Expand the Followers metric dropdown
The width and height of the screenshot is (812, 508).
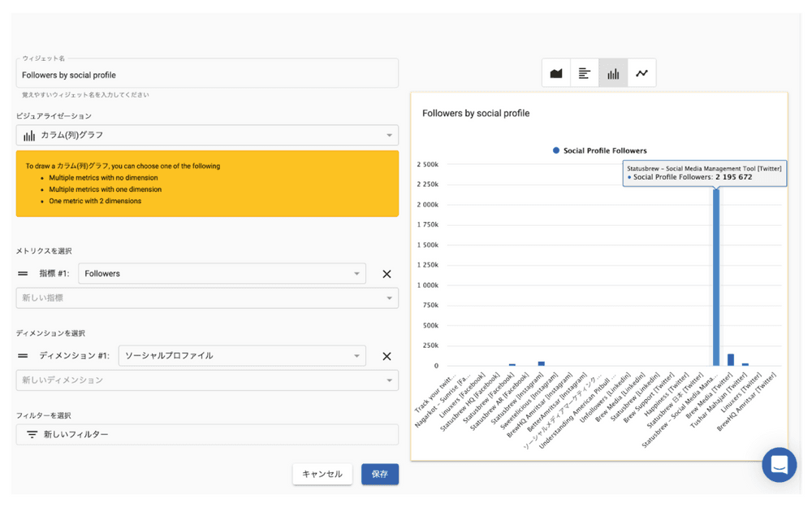click(222, 274)
